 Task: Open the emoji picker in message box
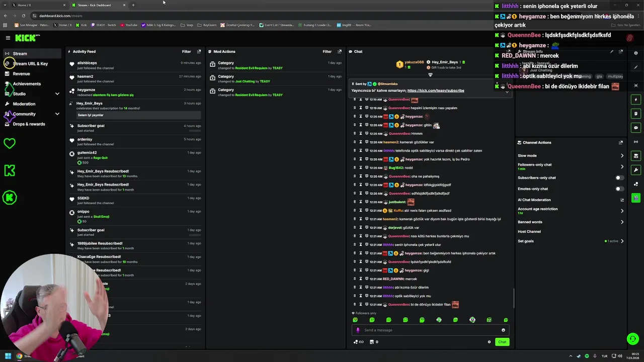click(x=503, y=330)
